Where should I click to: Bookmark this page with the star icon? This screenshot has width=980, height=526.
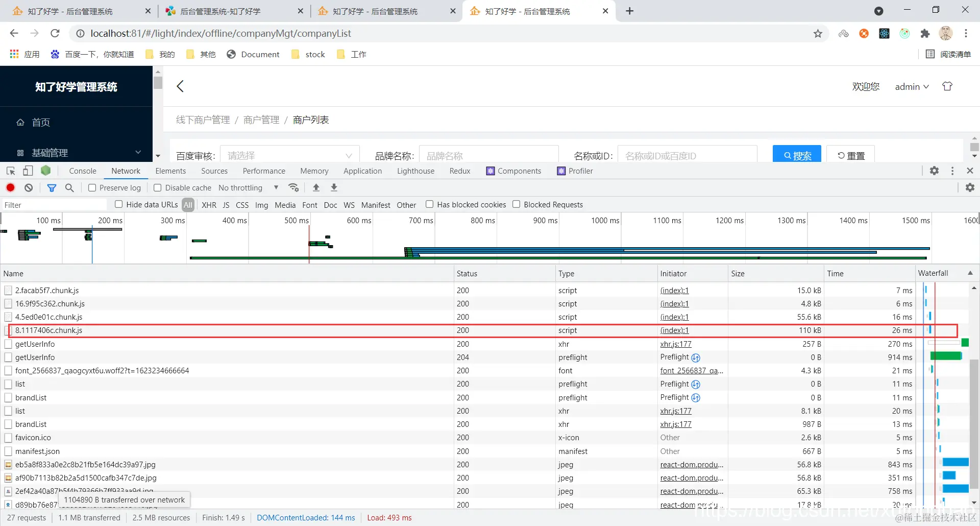point(818,33)
